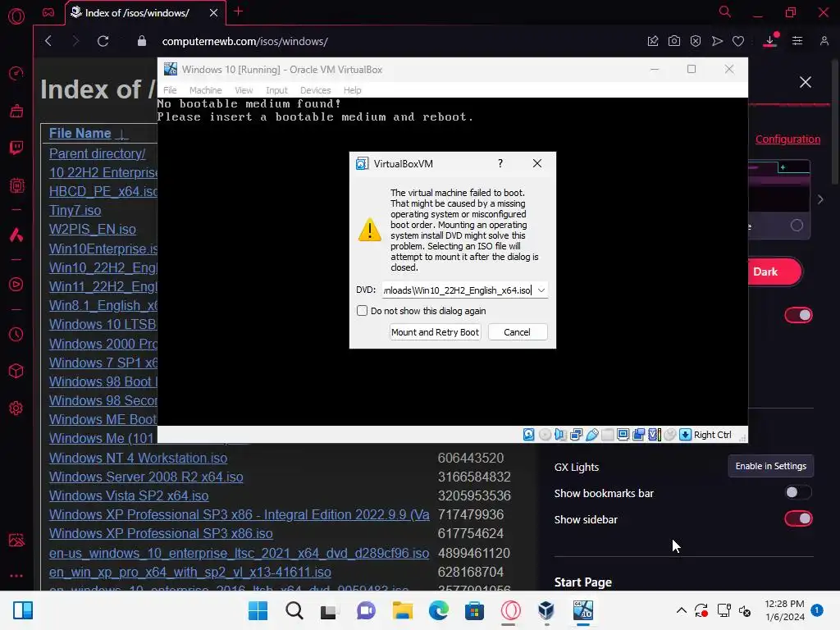The width and height of the screenshot is (840, 630).
Task: Click the hard disk activity indicator in VirtualBox
Action: [529, 435]
